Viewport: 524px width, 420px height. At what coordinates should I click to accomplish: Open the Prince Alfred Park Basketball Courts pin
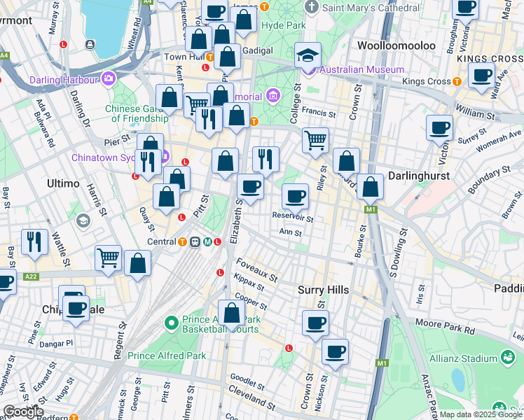[x=172, y=323]
